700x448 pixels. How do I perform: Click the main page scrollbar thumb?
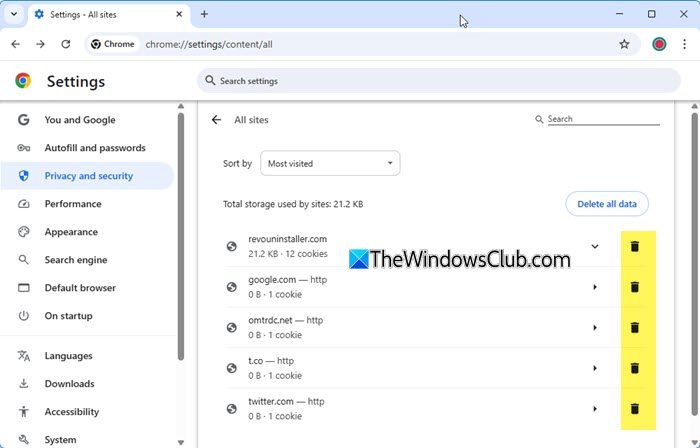(x=695, y=263)
